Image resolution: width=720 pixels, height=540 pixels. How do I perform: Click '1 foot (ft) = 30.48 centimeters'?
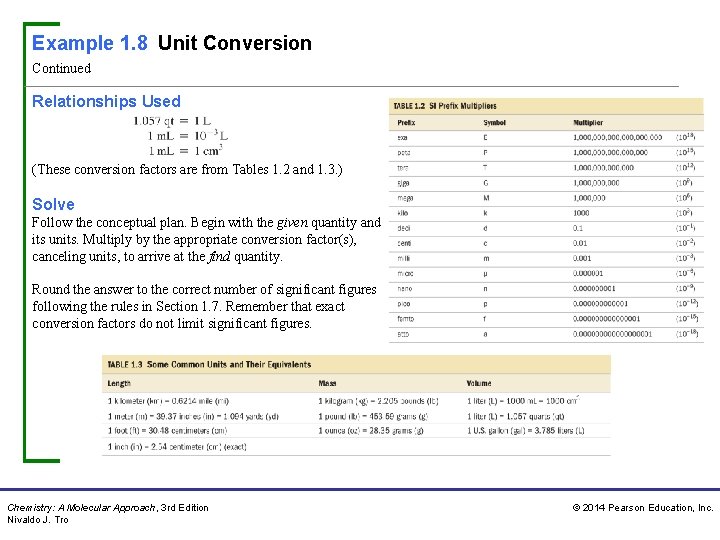click(x=167, y=431)
